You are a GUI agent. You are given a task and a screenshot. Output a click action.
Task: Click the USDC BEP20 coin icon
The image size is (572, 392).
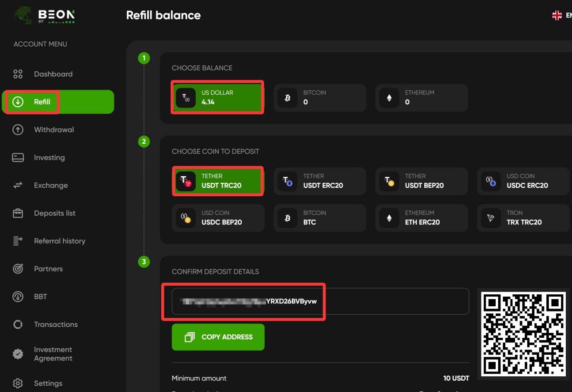186,218
